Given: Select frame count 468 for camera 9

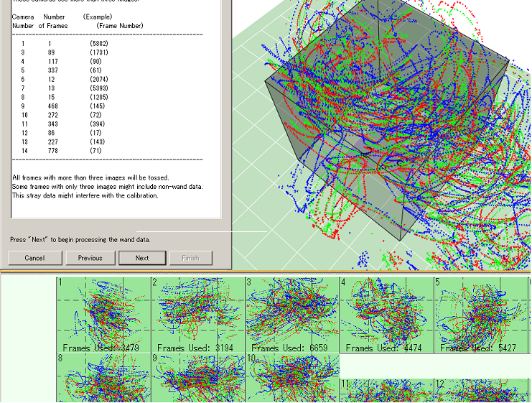Looking at the screenshot, I should (53, 106).
